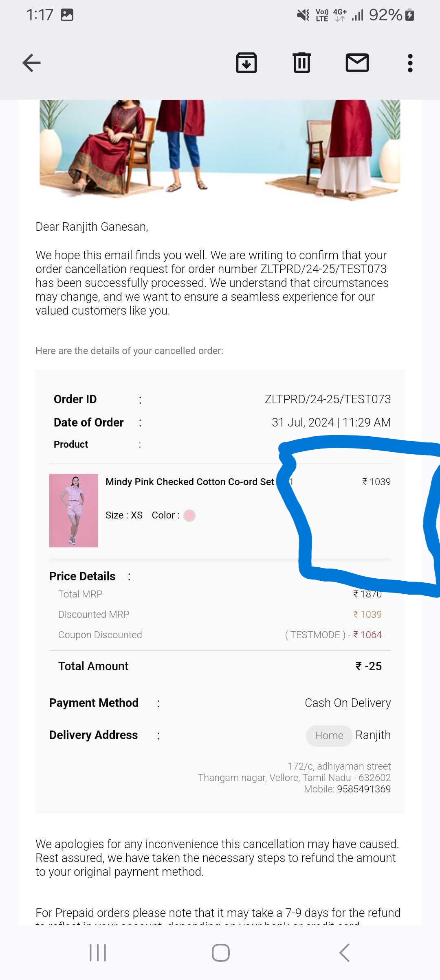Tap the Order ID value ZLTPRD/24-25/TEST073
Screen dimensions: 440x980
[328, 399]
